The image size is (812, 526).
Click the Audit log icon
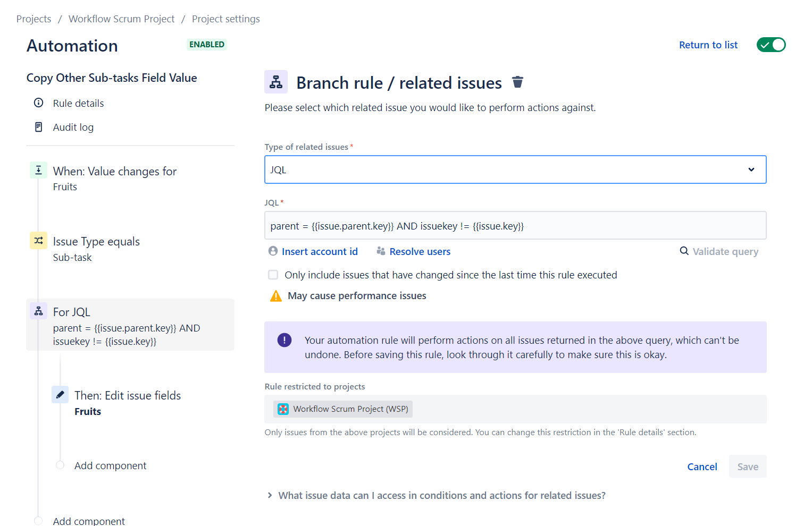(38, 126)
